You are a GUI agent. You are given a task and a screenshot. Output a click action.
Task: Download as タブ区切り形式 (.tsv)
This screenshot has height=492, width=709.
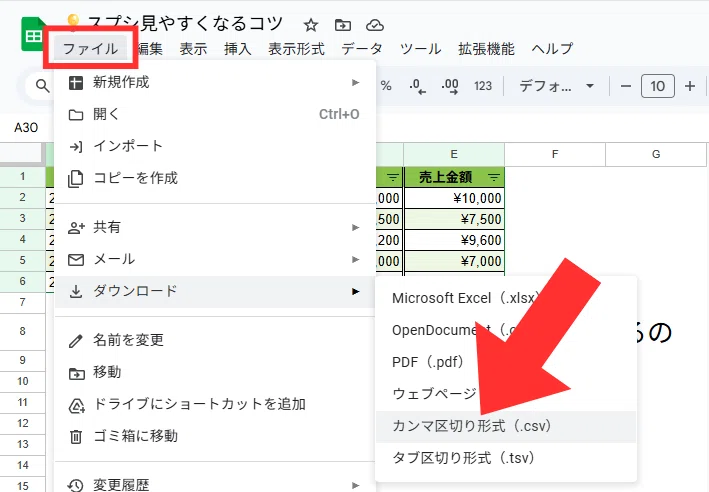click(x=506, y=458)
